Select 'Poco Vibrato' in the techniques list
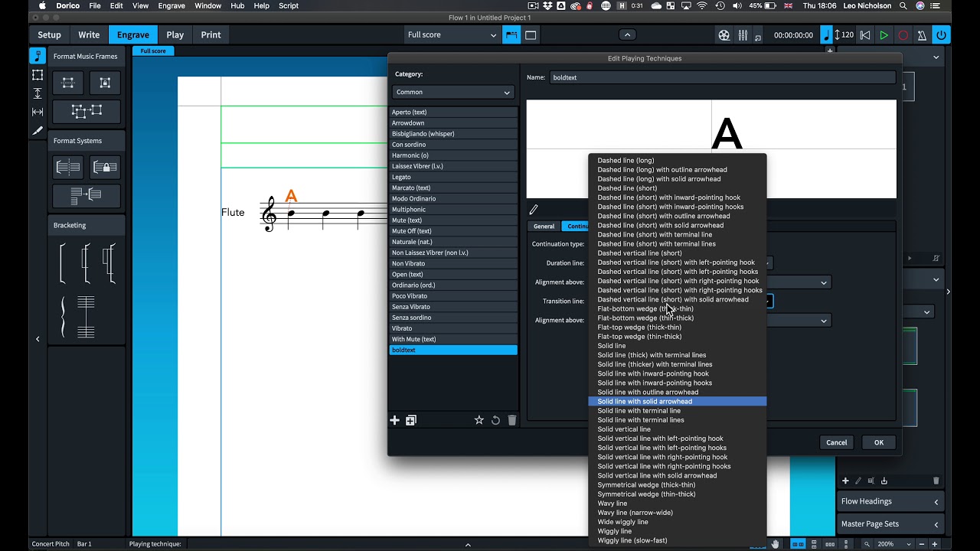The image size is (980, 551). (453, 296)
